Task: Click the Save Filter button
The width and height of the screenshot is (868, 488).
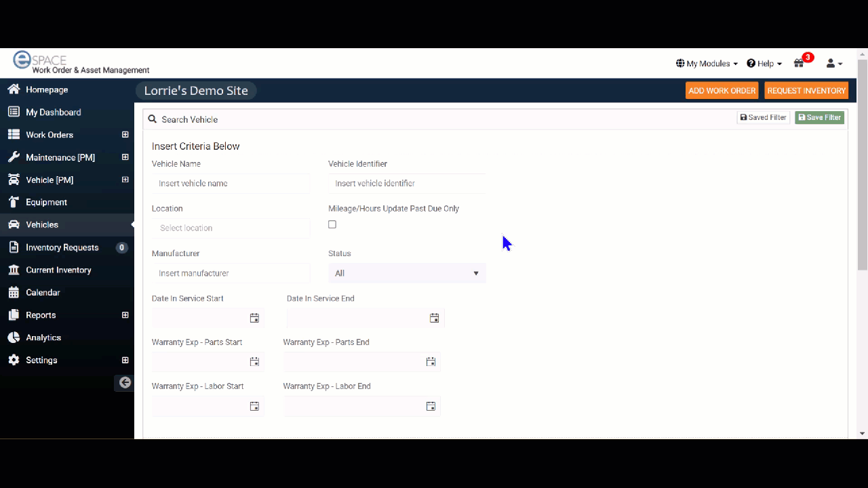Action: (819, 117)
